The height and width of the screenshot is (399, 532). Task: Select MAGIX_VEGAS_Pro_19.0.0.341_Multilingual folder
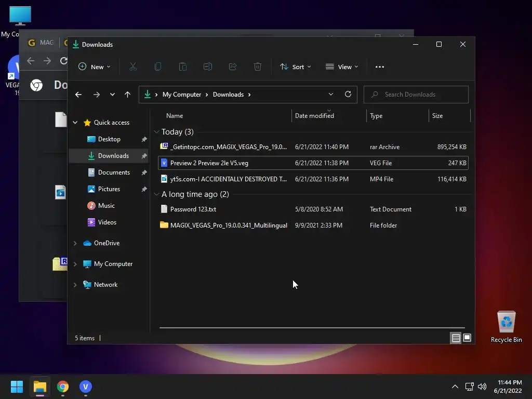click(x=313, y=225)
